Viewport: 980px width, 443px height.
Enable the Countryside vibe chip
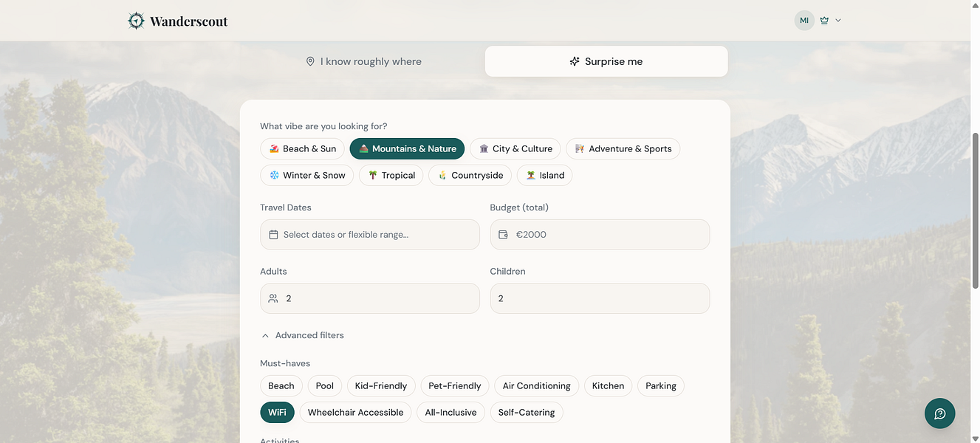tap(470, 175)
